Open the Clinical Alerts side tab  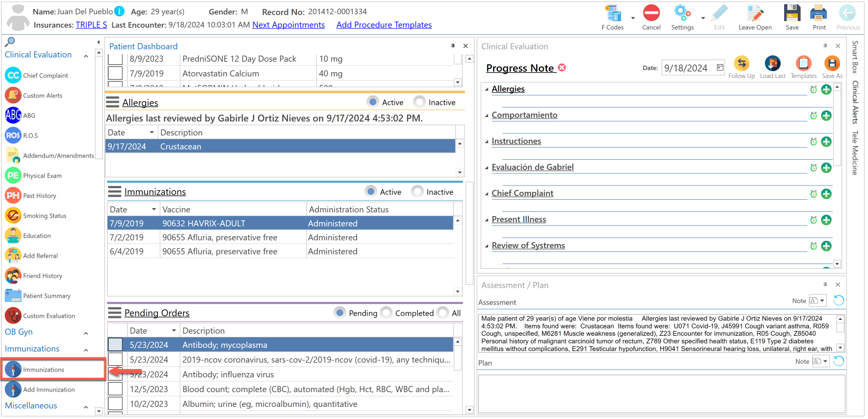coord(855,102)
